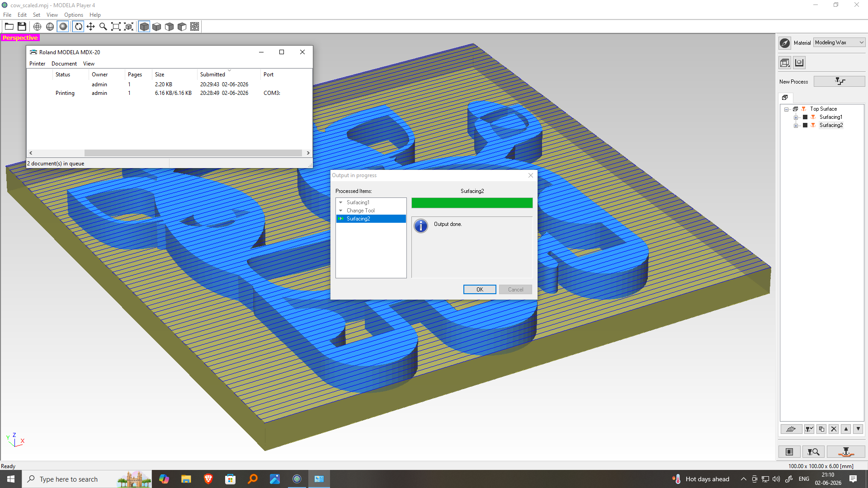Screen dimensions: 868x488
Task: Toggle the black square beside Surfacing1
Action: [805, 117]
